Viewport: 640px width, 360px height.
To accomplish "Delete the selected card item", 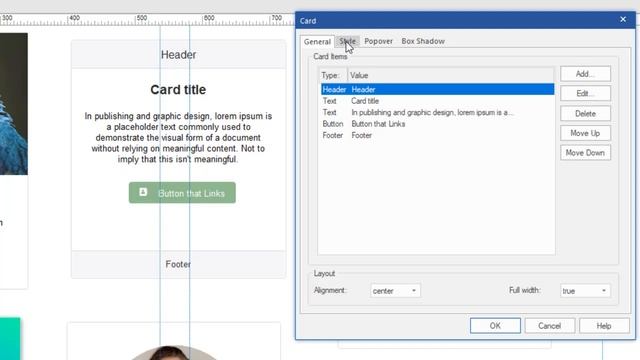I will coord(585,113).
